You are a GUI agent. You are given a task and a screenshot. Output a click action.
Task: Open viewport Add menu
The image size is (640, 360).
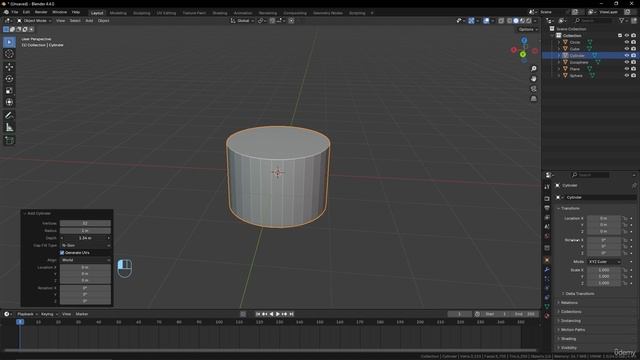[89, 20]
